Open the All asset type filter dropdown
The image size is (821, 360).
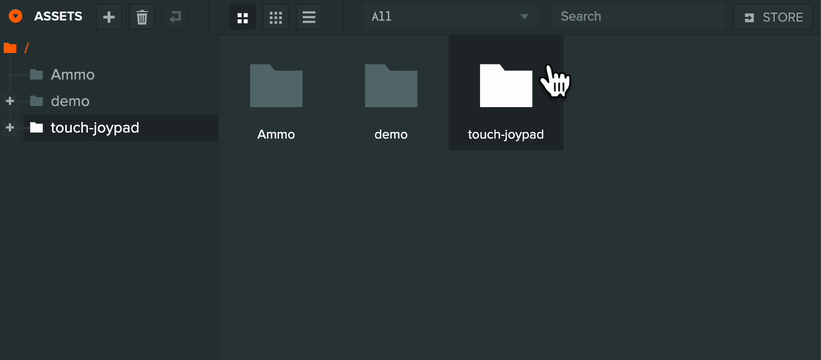click(450, 17)
